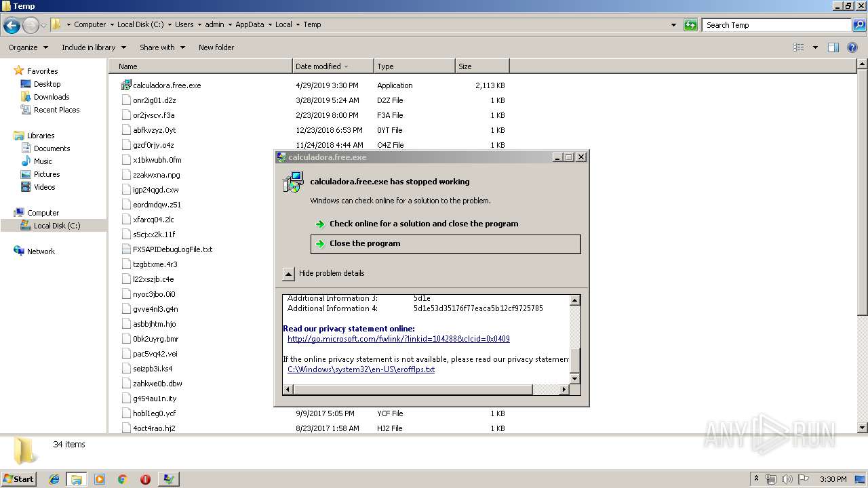Viewport: 868px width, 488px height.
Task: Open Music library
Action: point(43,161)
